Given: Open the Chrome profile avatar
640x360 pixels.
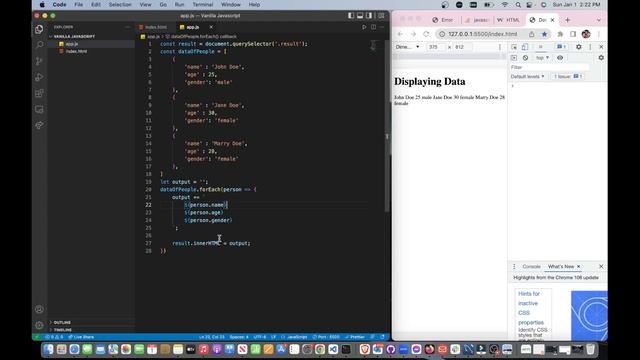Looking at the screenshot, I should pyautogui.click(x=586, y=34).
